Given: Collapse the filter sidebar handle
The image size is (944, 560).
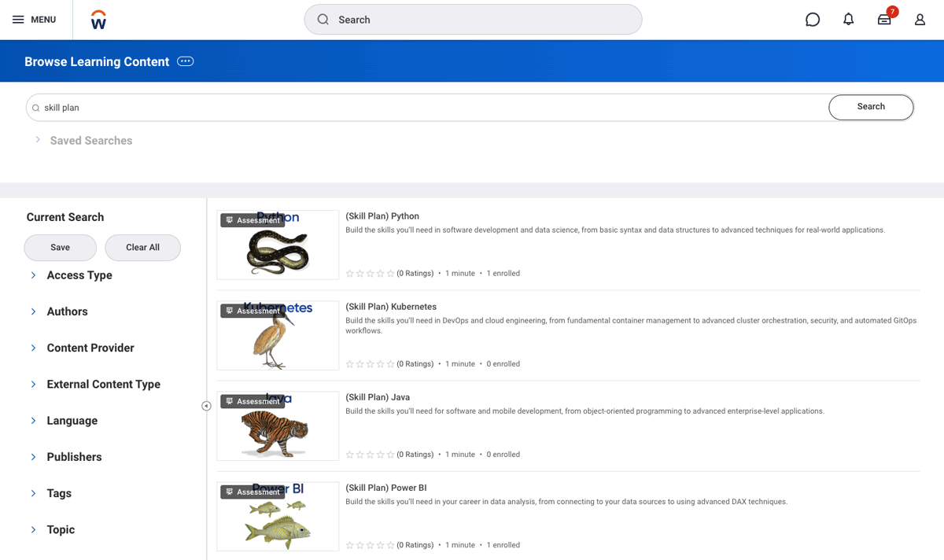Looking at the screenshot, I should click(206, 406).
